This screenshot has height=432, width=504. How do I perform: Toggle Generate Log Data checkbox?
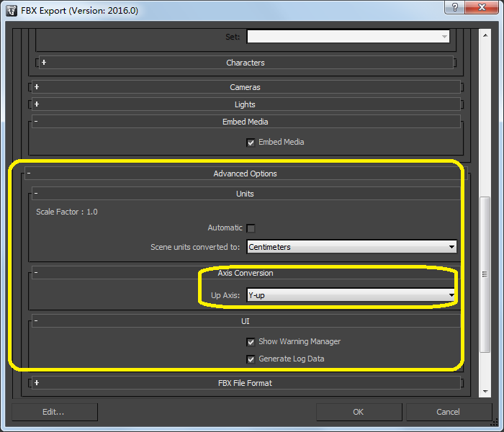[x=251, y=359]
